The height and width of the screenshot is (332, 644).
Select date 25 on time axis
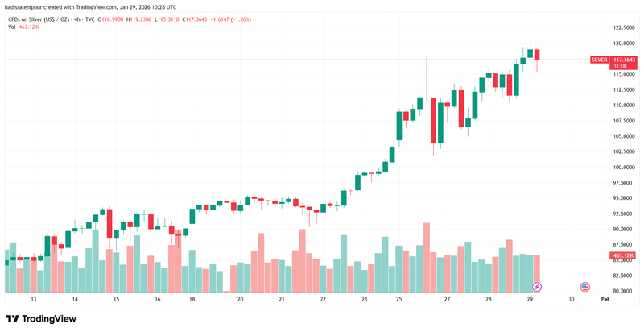point(399,299)
